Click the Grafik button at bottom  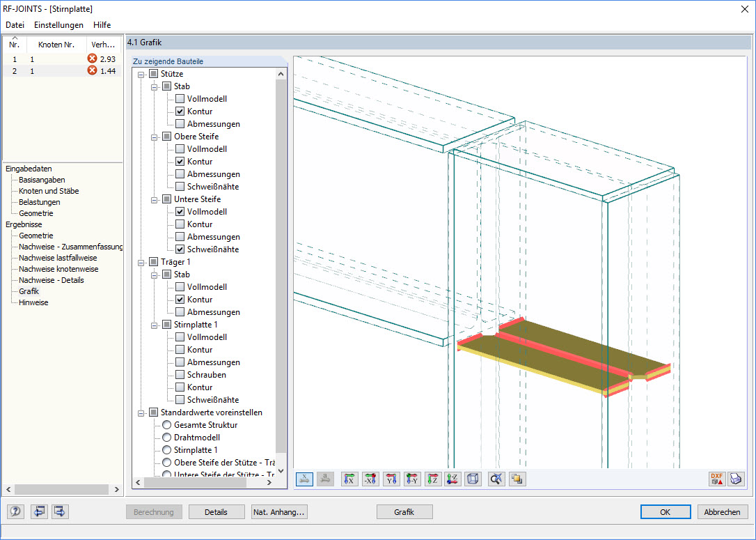404,512
